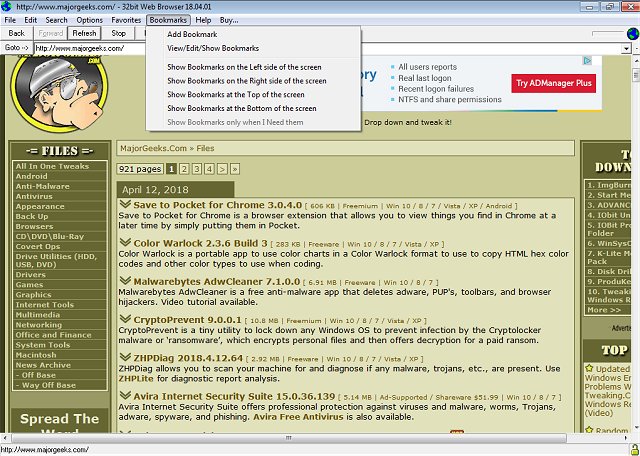Open the Search menu
The width and height of the screenshot is (640, 456).
[56, 20]
